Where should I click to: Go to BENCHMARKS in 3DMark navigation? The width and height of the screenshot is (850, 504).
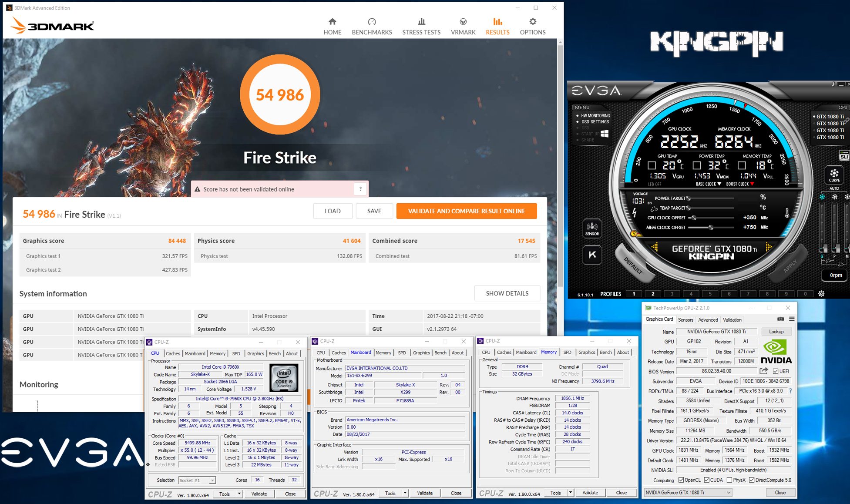point(372,26)
